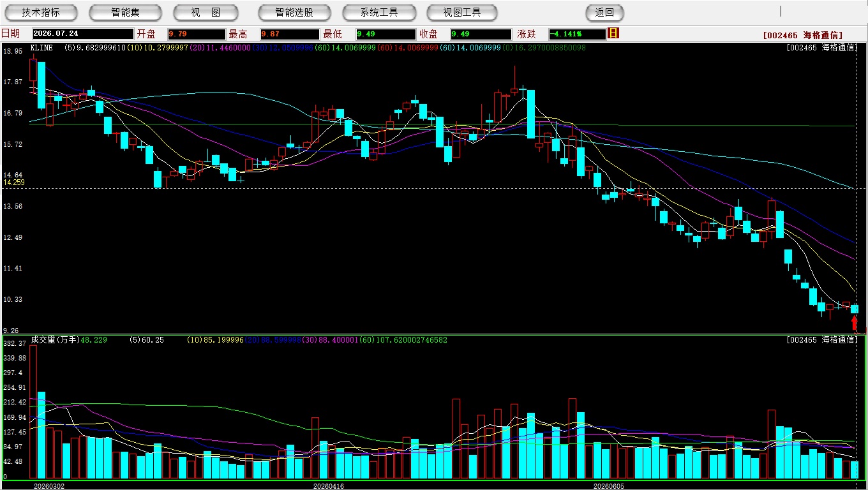Open the 系统工具 button
The height and width of the screenshot is (490, 868).
(379, 12)
